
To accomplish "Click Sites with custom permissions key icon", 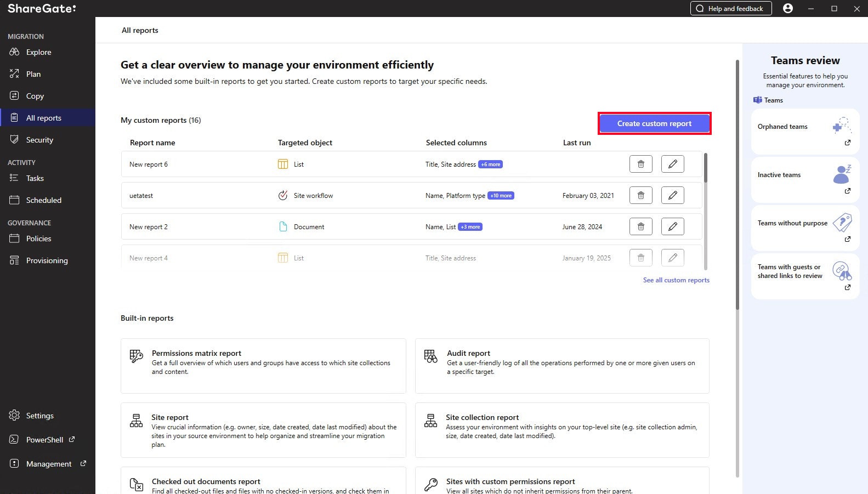I will [431, 484].
